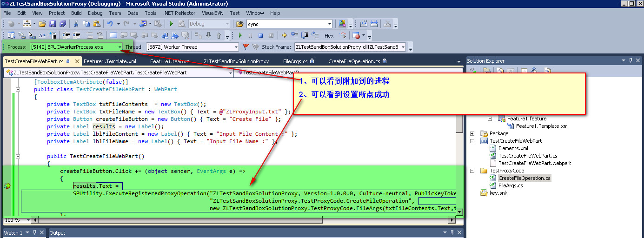This screenshot has width=644, height=238.
Task: Open the Find combo box containing sync
Action: click(x=330, y=24)
